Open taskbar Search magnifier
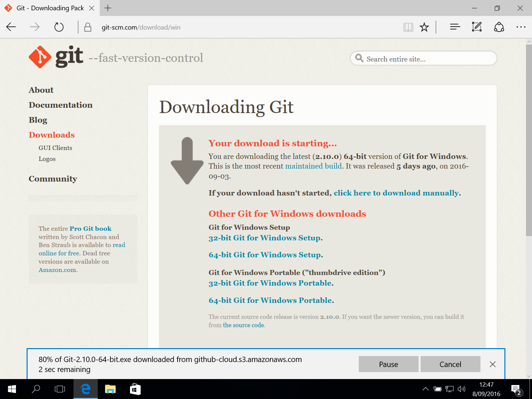This screenshot has height=399, width=532. pyautogui.click(x=36, y=389)
